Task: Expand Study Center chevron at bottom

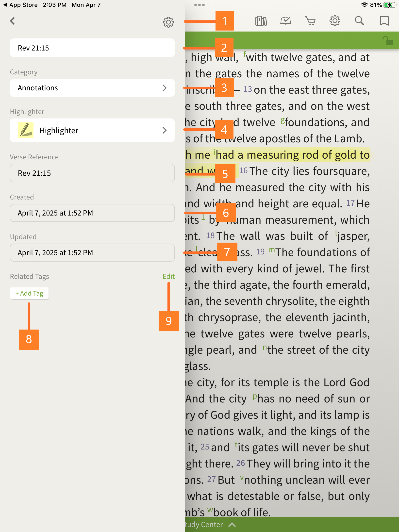Action: [232, 525]
